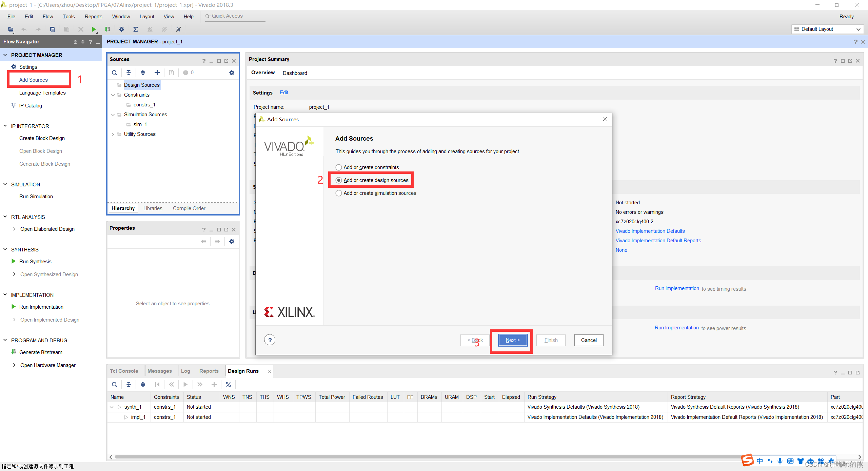
Task: Switch to the Dashboard tab
Action: [x=295, y=73]
